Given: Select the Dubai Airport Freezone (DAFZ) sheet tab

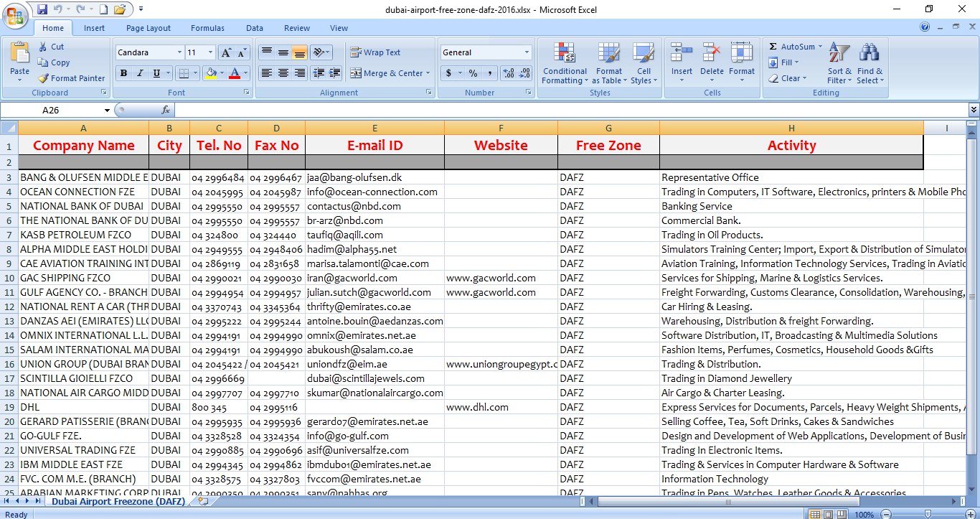Looking at the screenshot, I should click(118, 501).
